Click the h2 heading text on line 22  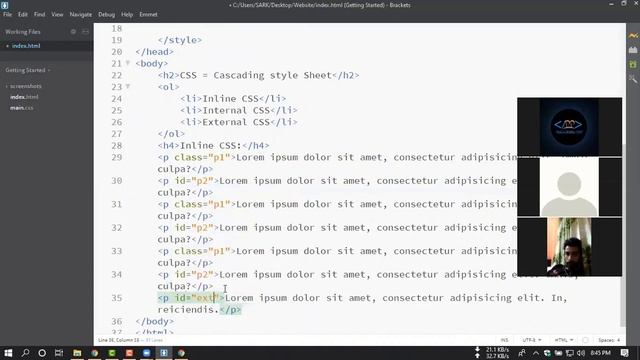[x=256, y=75]
